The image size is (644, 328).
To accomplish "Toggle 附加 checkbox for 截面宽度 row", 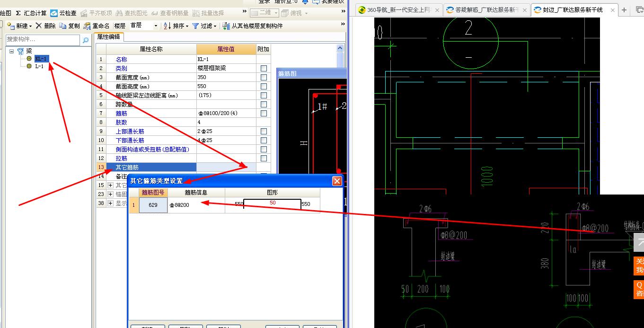I will click(264, 77).
